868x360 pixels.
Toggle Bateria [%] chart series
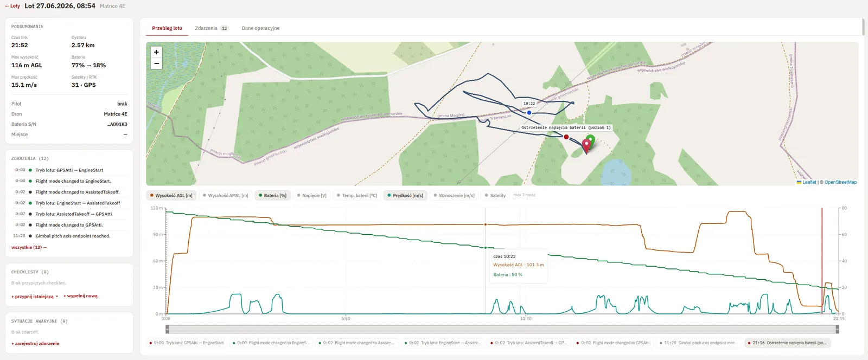click(272, 195)
